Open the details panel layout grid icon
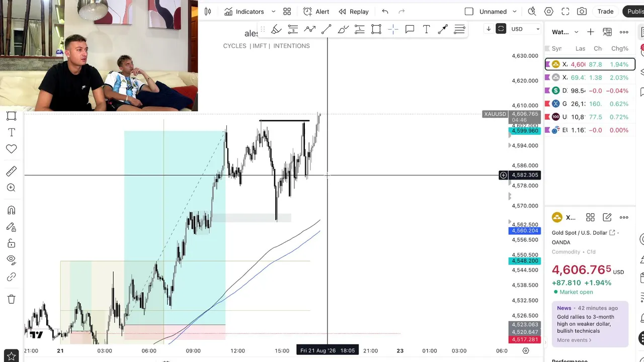Viewport: 644px width, 362px height. pos(591,217)
